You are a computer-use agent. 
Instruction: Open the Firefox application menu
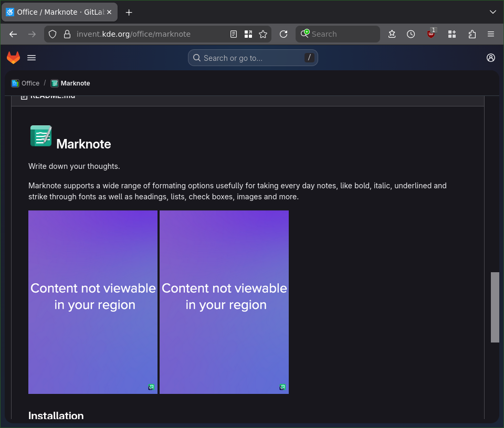(x=491, y=34)
